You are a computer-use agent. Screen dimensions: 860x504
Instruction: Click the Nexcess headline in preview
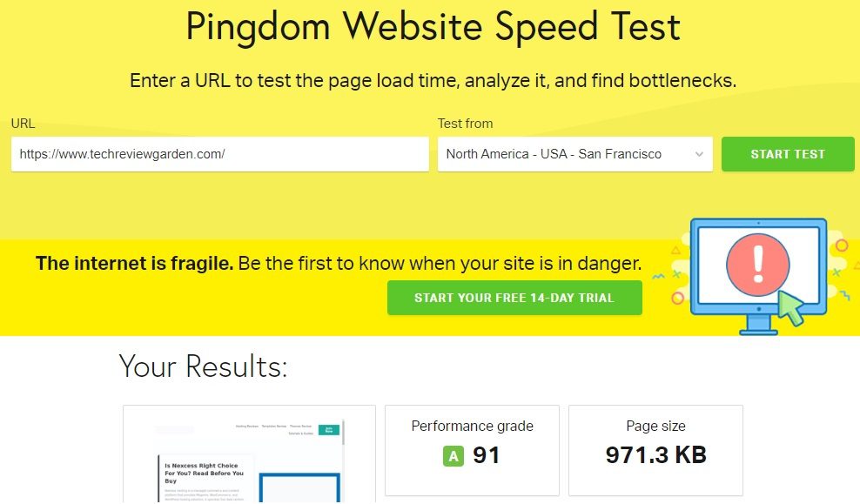click(x=204, y=473)
